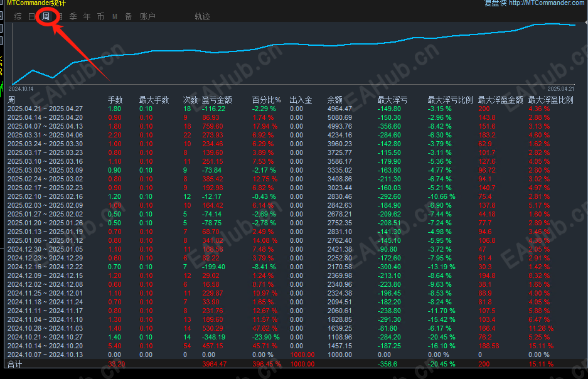This screenshot has height=379, width=588.
Task: Click the 最大浮盈金额 column header
Action: pyautogui.click(x=501, y=100)
